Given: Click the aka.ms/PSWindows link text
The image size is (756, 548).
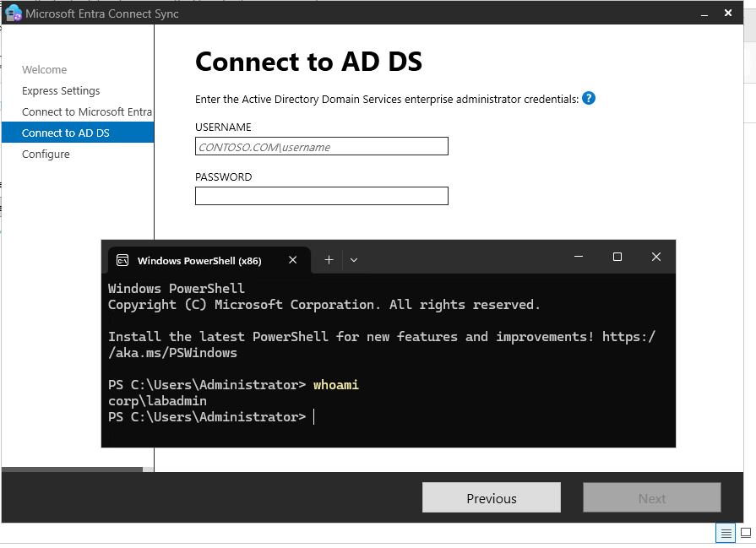Looking at the screenshot, I should coord(172,353).
